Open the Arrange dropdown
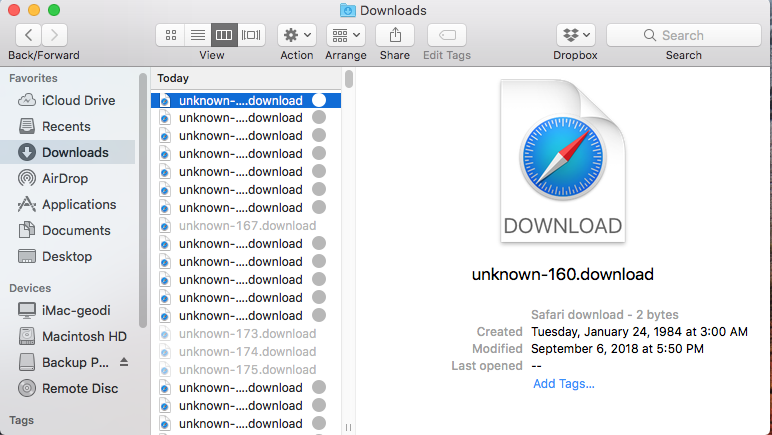 (x=346, y=35)
